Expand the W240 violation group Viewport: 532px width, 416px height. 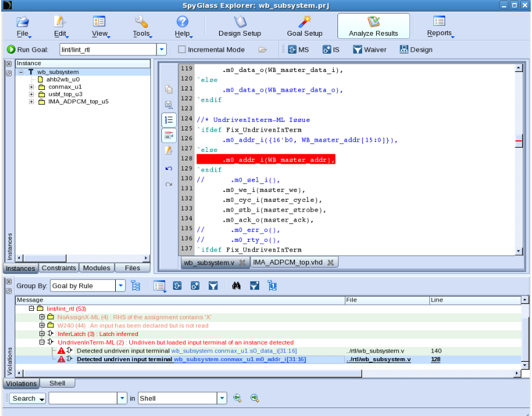42,325
